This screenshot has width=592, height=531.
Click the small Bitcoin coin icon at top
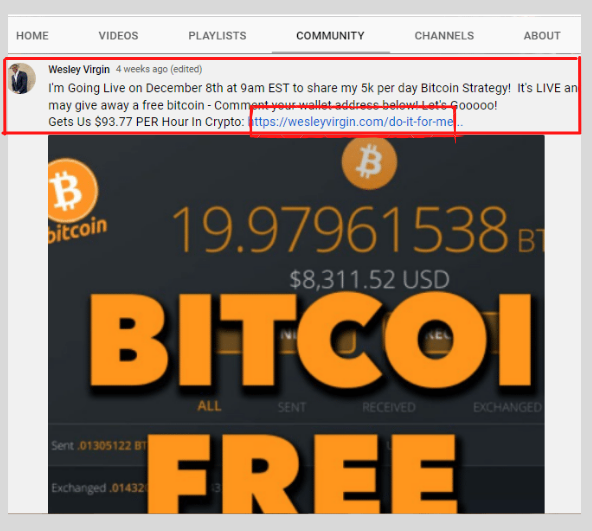pyautogui.click(x=369, y=162)
